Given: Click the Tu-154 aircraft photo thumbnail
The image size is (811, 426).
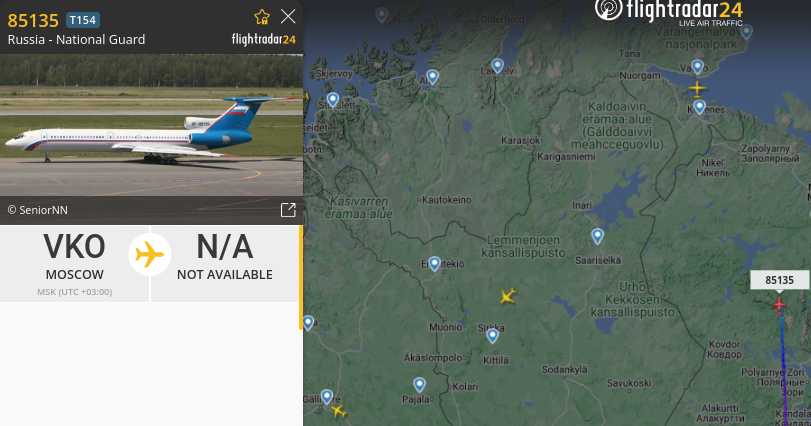Looking at the screenshot, I should [x=152, y=125].
